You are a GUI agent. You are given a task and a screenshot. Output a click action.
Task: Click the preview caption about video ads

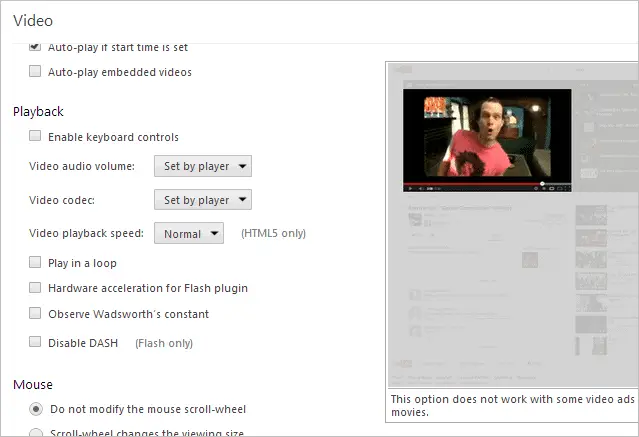(x=513, y=405)
